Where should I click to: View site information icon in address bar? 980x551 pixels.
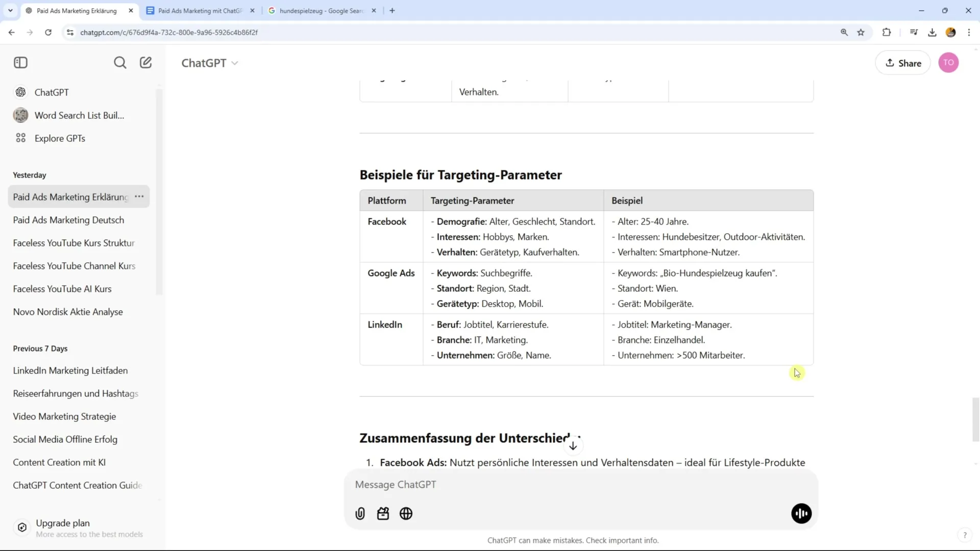pos(70,32)
